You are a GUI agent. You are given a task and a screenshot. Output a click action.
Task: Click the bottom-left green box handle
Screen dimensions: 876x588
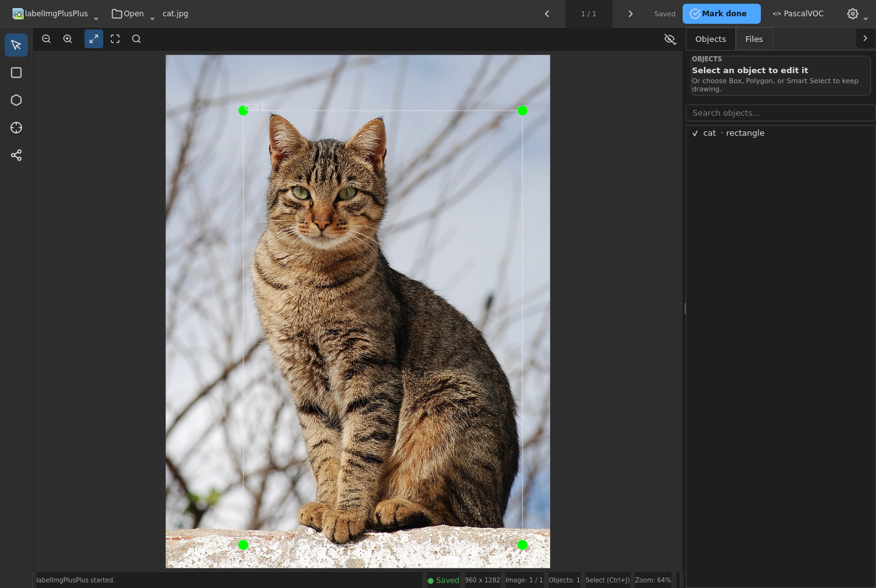243,545
